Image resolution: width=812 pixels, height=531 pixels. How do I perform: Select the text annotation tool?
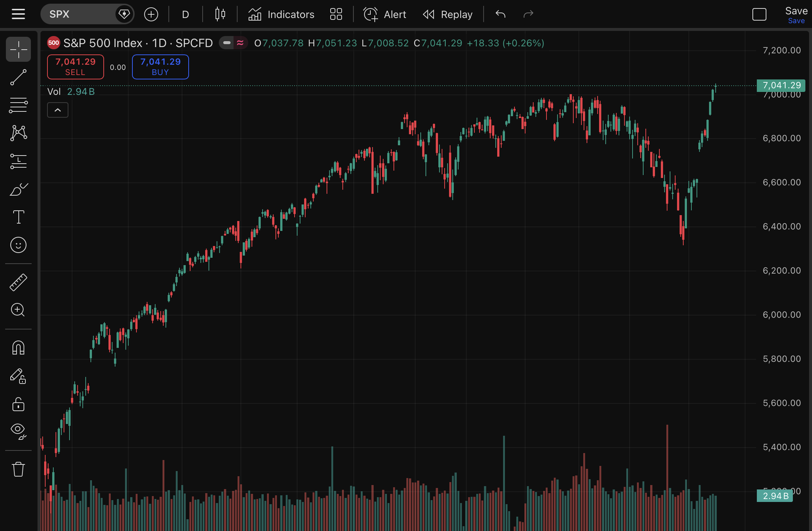pos(18,217)
